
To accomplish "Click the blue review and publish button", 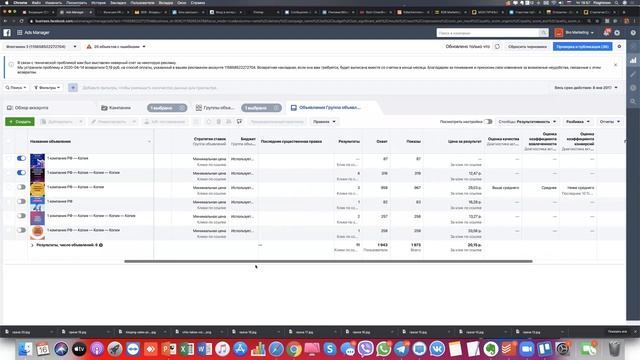I will point(582,47).
